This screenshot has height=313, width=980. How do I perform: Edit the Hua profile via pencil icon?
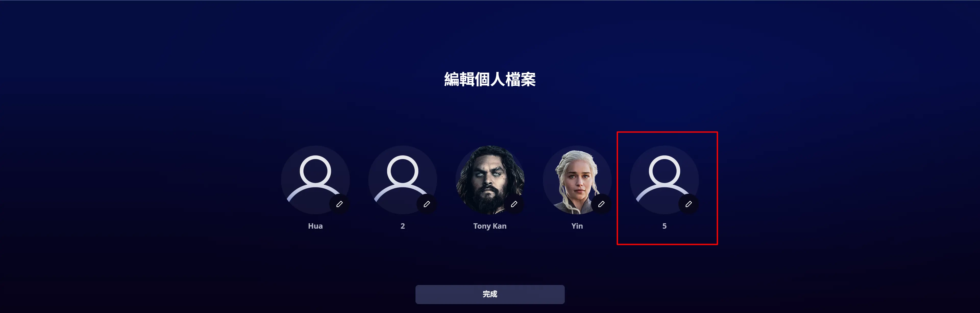tap(339, 204)
